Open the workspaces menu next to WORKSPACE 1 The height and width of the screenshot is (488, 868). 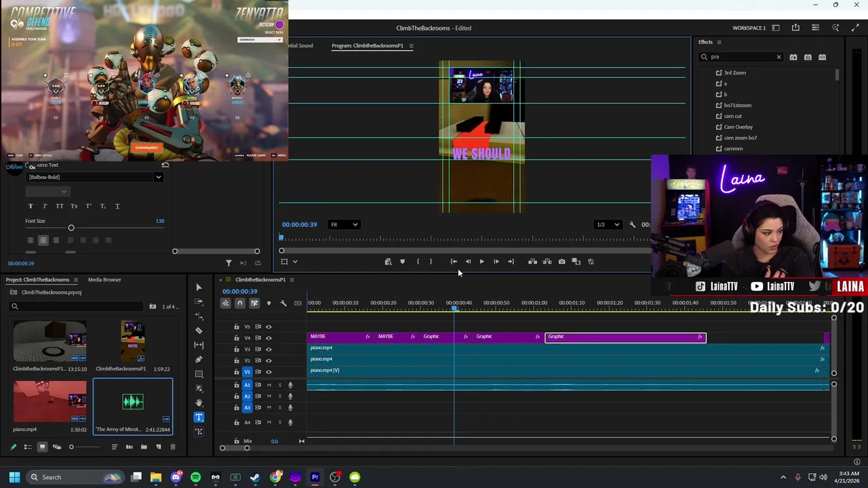tap(776, 28)
